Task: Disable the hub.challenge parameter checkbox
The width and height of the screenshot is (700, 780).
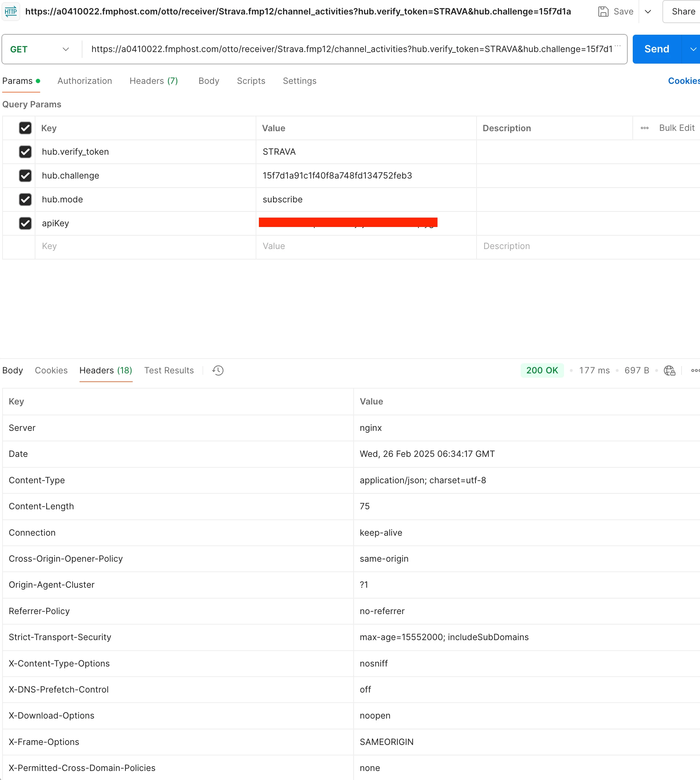Action: tap(25, 176)
